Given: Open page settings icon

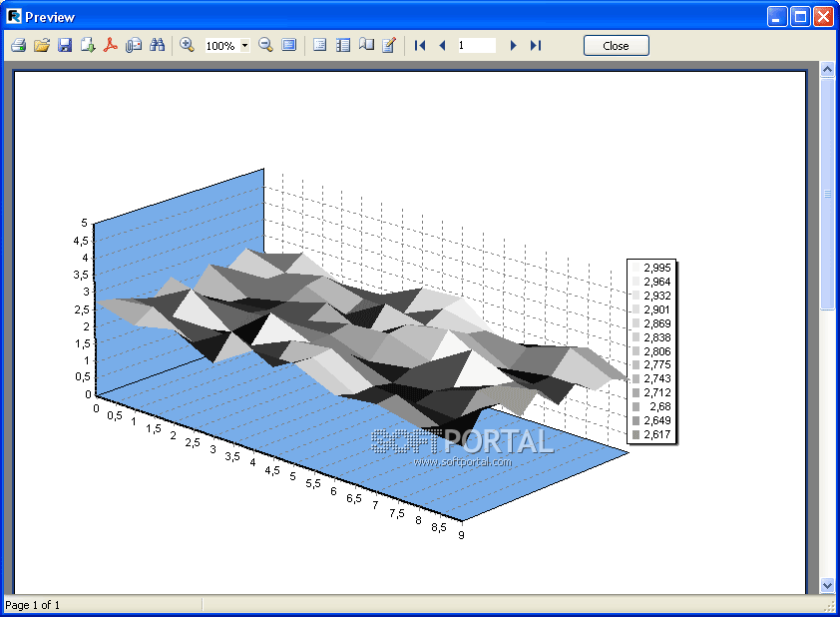Looking at the screenshot, I should (x=366, y=45).
